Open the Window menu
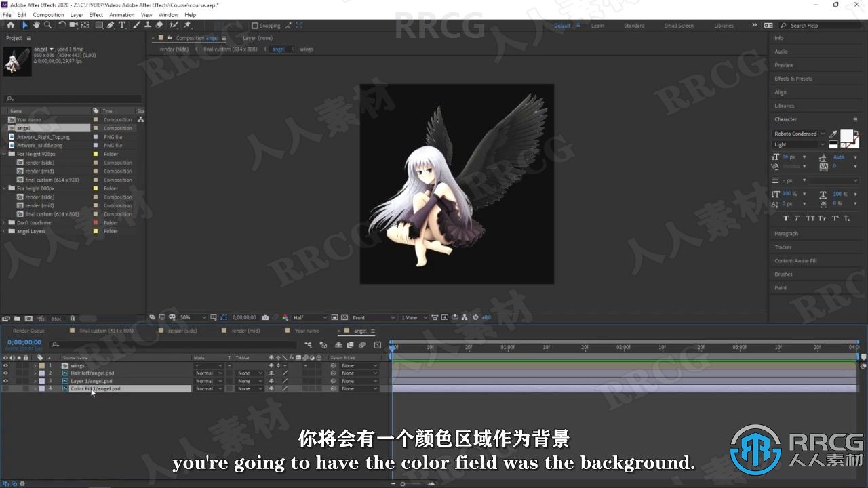The image size is (868, 488). [x=169, y=14]
